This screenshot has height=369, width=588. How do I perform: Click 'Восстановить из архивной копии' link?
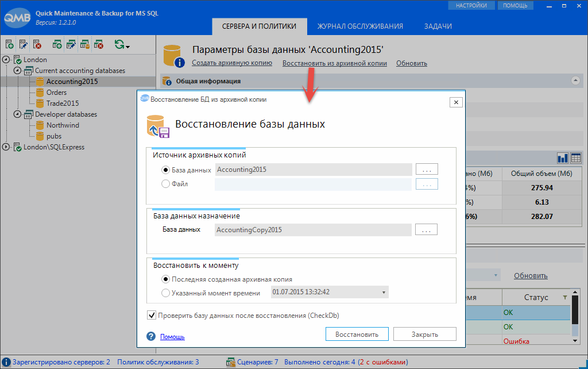(x=335, y=63)
